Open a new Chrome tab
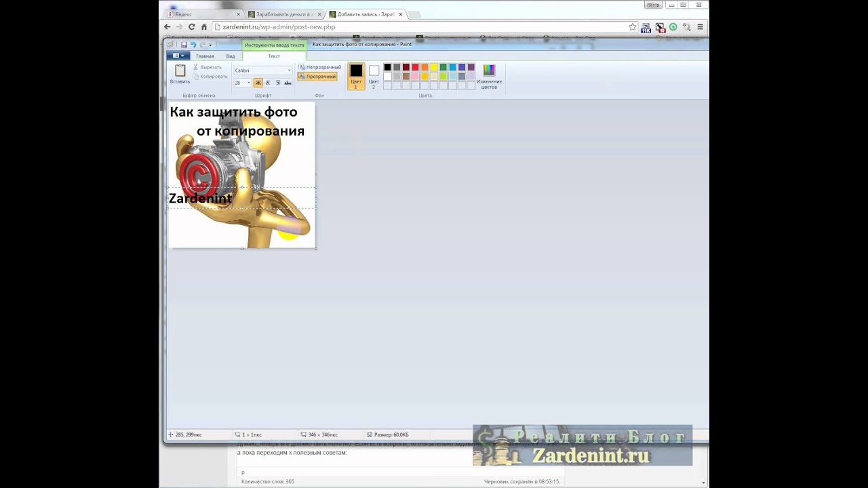The width and height of the screenshot is (868, 488). click(415, 14)
